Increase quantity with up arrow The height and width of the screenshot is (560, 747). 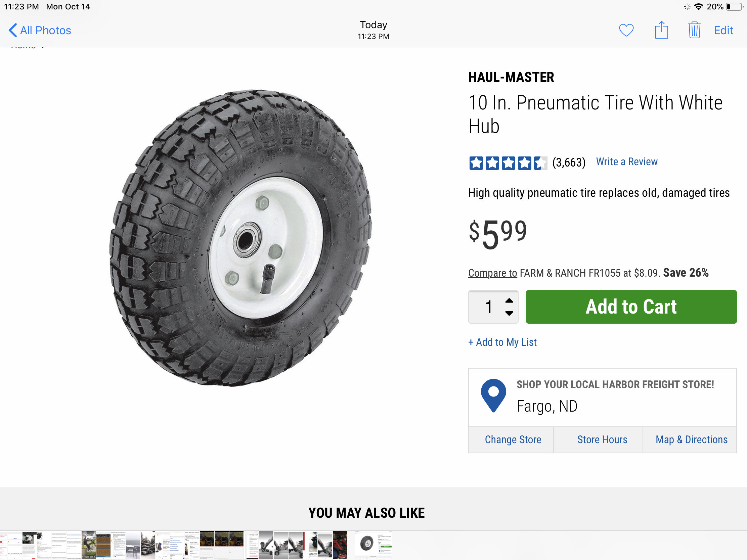509,300
